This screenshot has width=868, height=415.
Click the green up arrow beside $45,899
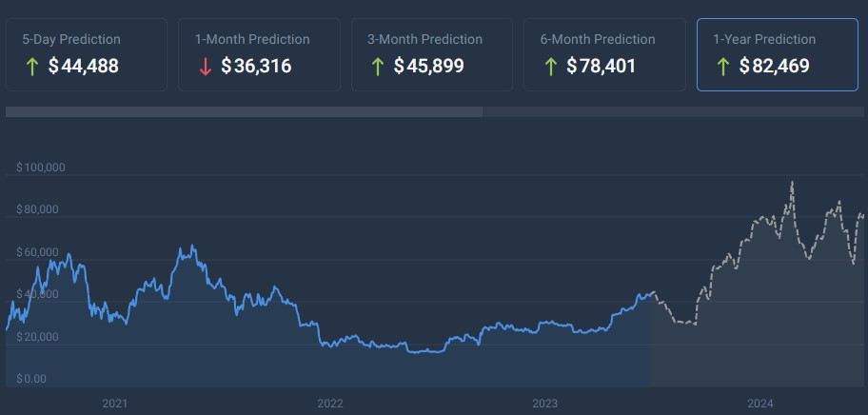pyautogui.click(x=377, y=67)
